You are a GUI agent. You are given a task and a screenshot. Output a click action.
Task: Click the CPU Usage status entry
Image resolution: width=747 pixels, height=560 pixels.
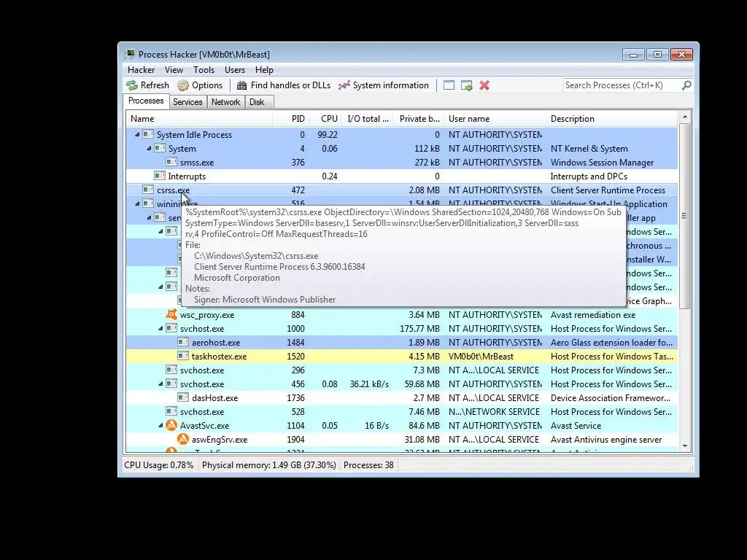click(x=158, y=465)
